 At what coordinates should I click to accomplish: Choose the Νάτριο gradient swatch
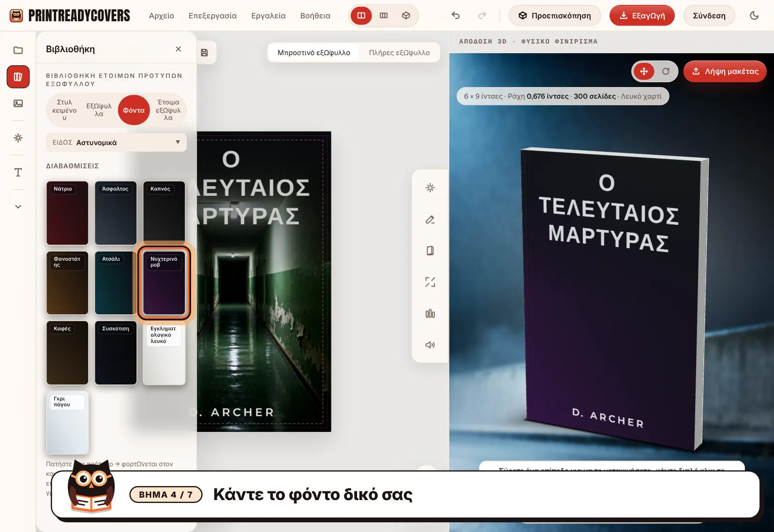[67, 213]
